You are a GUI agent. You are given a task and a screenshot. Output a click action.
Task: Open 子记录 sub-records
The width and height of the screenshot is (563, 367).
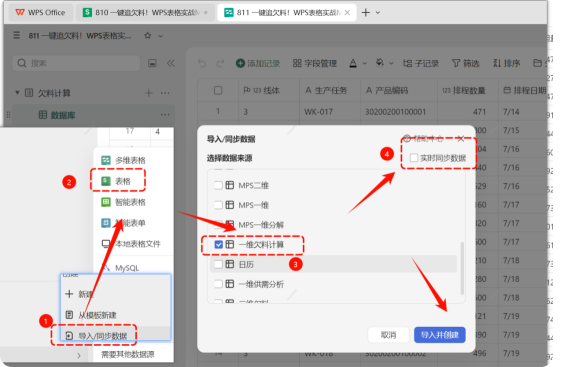(x=421, y=64)
